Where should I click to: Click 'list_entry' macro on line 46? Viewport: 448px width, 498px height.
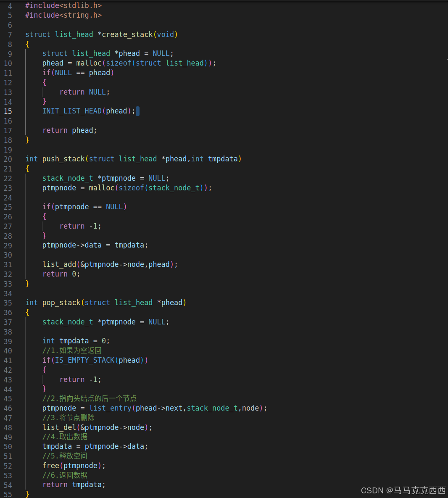(x=110, y=408)
